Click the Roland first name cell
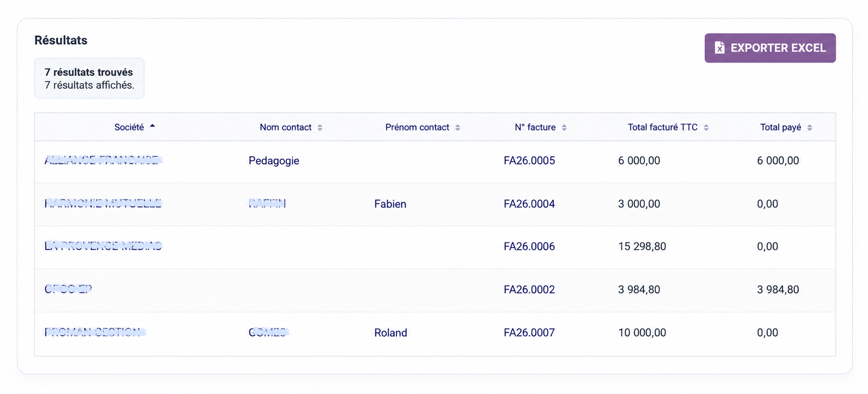 (x=391, y=332)
